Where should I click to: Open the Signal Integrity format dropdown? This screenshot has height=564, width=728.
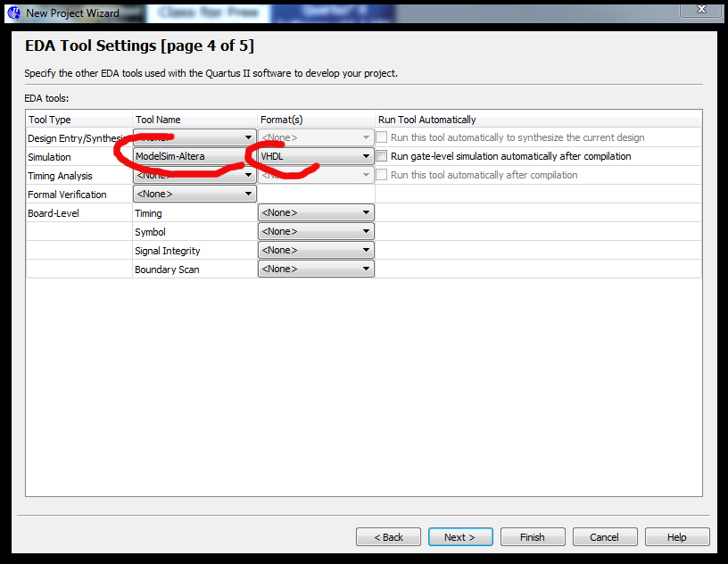tap(316, 250)
